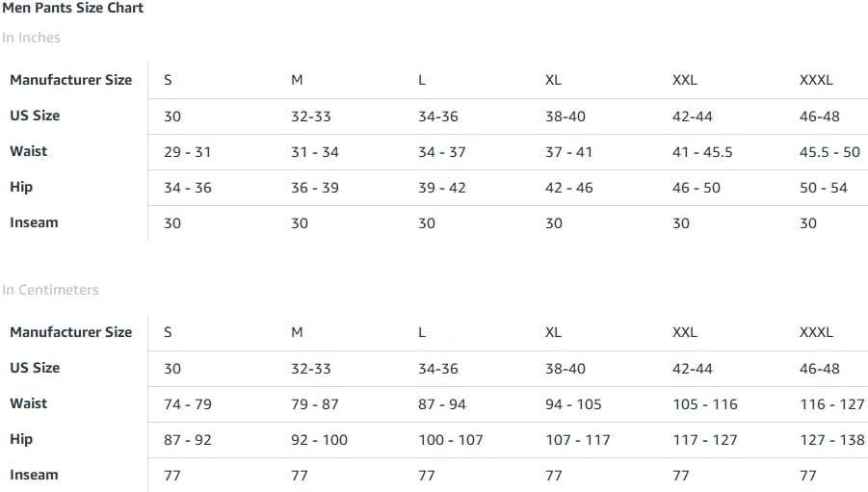868x492 pixels.
Task: Click the 'Men Pants Size Chart' heading
Action: pos(72,8)
